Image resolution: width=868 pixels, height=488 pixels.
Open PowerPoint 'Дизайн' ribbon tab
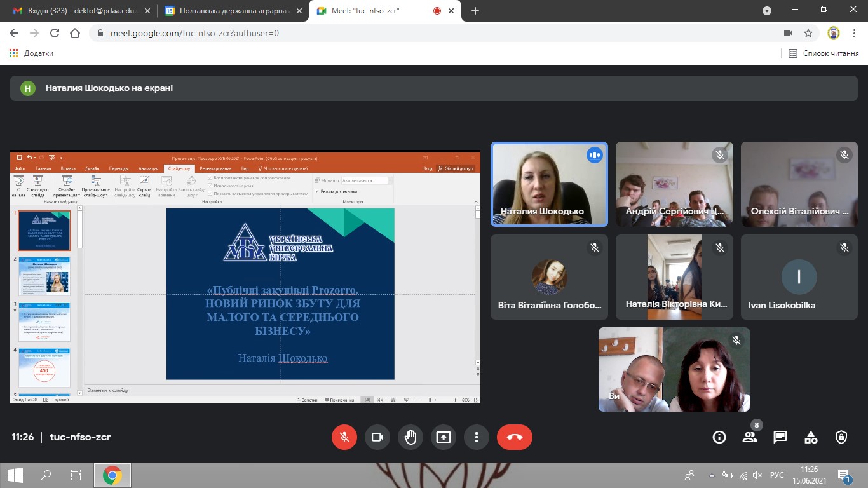click(x=92, y=168)
